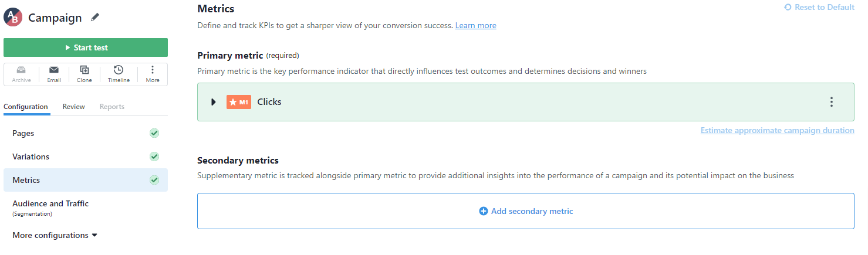Switch to the Review tab
The image size is (868, 255).
pos(74,107)
